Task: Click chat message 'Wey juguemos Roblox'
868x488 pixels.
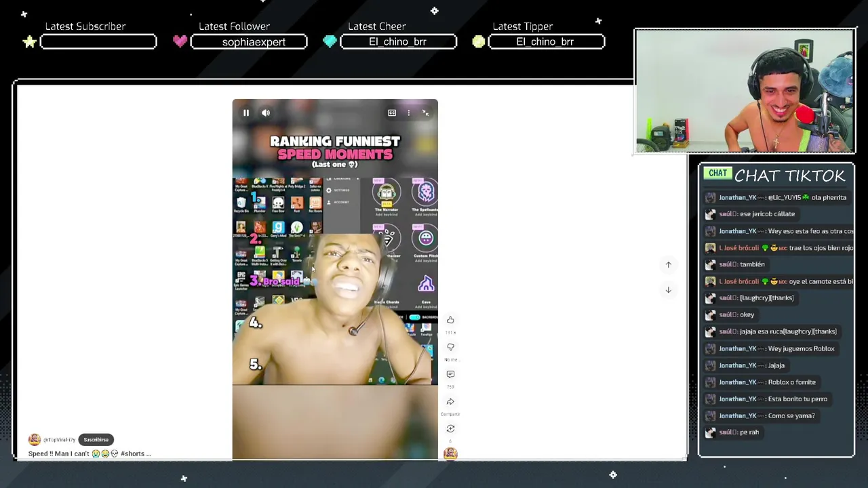Action: pyautogui.click(x=802, y=348)
